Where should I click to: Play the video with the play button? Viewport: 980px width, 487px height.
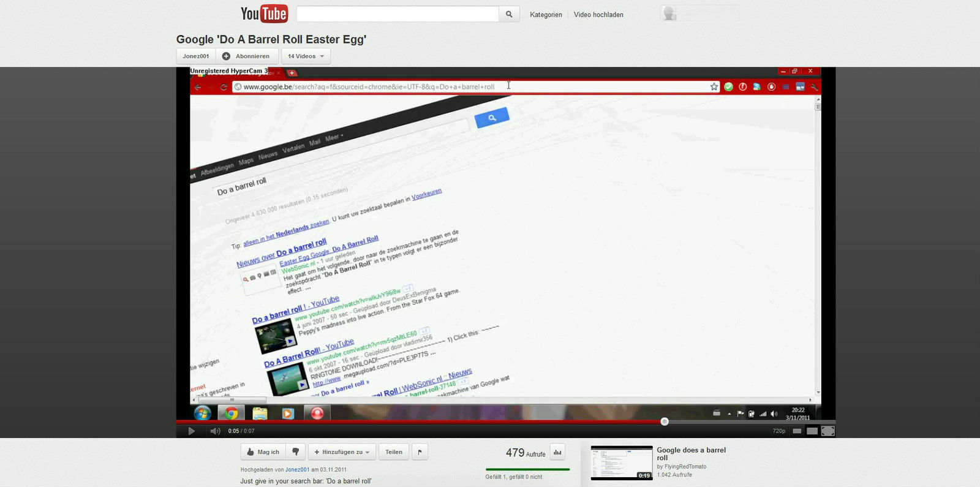tap(191, 431)
